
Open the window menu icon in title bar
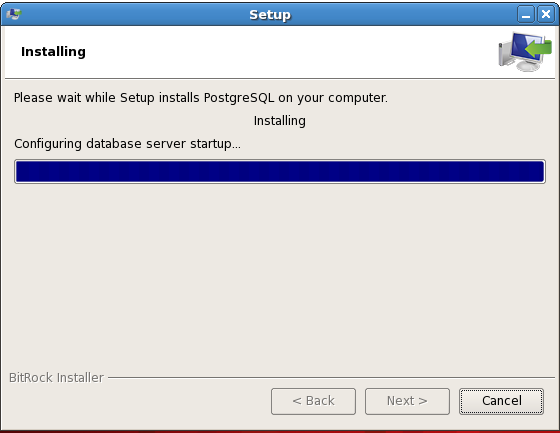14,14
